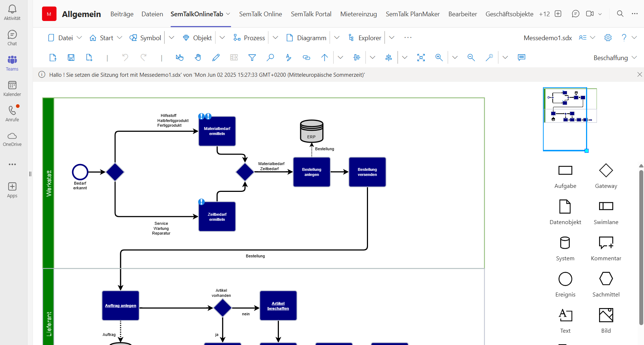
Task: Fit diagram to window icon
Action: pos(421,57)
